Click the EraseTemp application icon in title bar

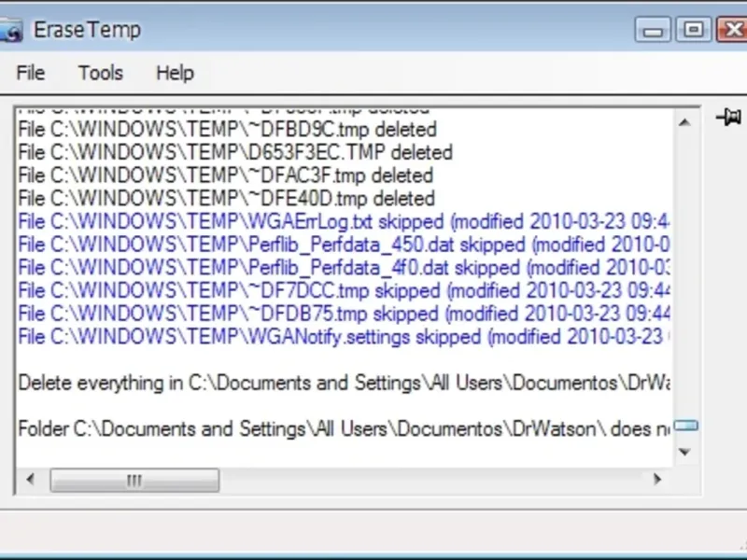pyautogui.click(x=10, y=31)
